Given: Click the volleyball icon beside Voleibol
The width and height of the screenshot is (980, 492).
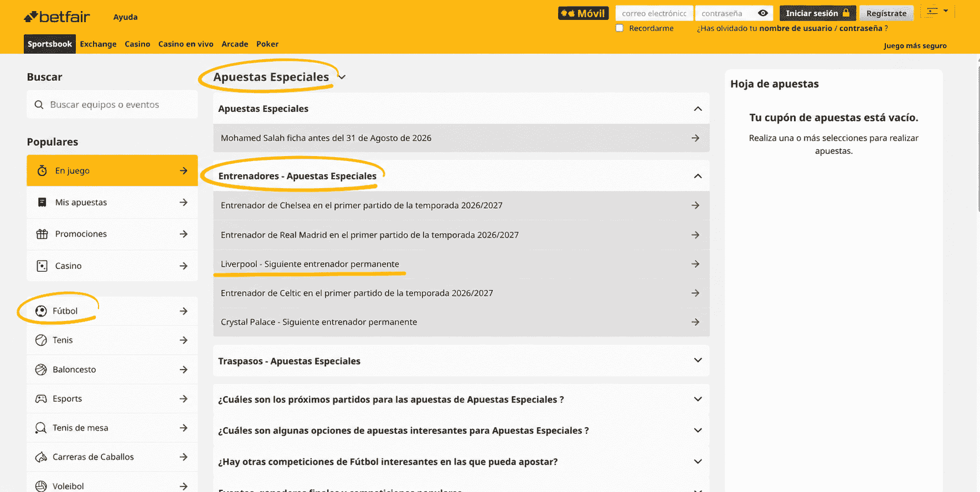Looking at the screenshot, I should tap(41, 486).
